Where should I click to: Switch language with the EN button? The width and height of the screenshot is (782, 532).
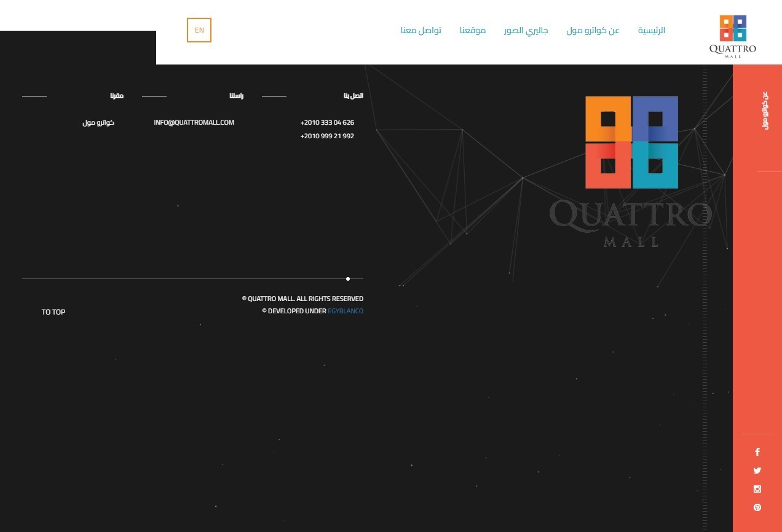(x=199, y=30)
